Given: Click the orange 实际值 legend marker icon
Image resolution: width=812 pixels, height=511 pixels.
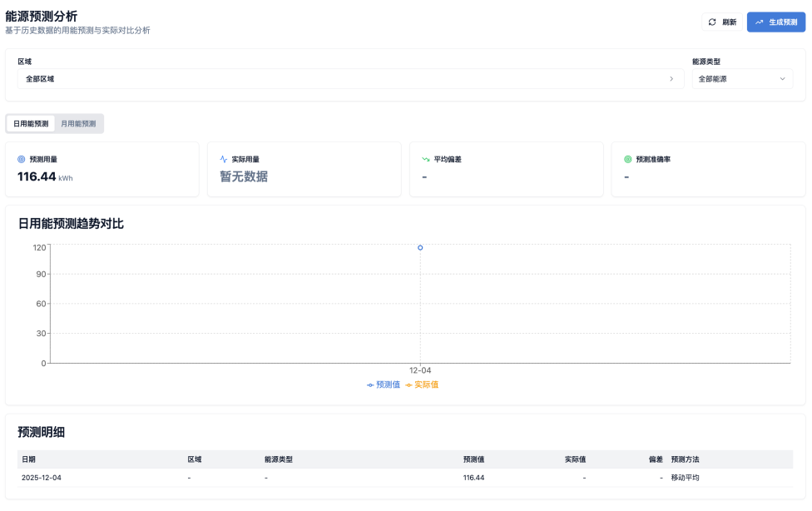Looking at the screenshot, I should [x=408, y=384].
